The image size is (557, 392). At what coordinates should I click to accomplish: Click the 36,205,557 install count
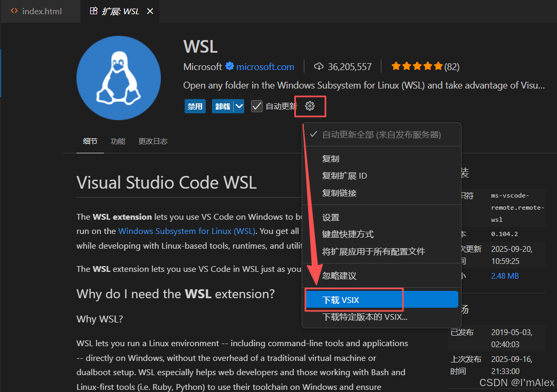click(x=350, y=67)
